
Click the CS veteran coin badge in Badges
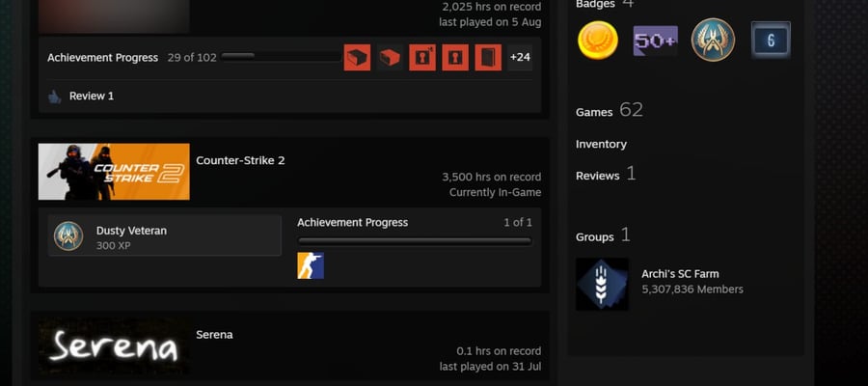coord(713,40)
